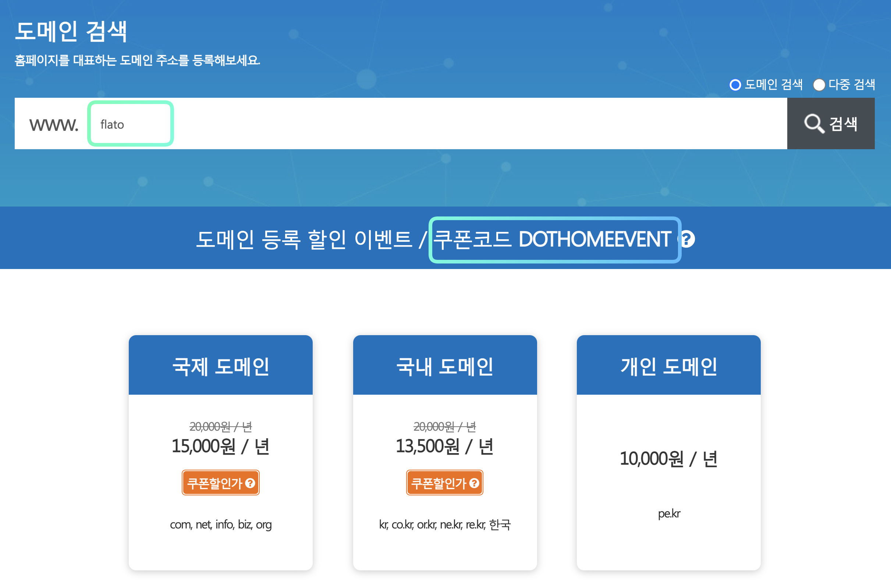Image resolution: width=891 pixels, height=588 pixels.
Task: Click the com, net, info, biz, org list
Action: [x=220, y=524]
